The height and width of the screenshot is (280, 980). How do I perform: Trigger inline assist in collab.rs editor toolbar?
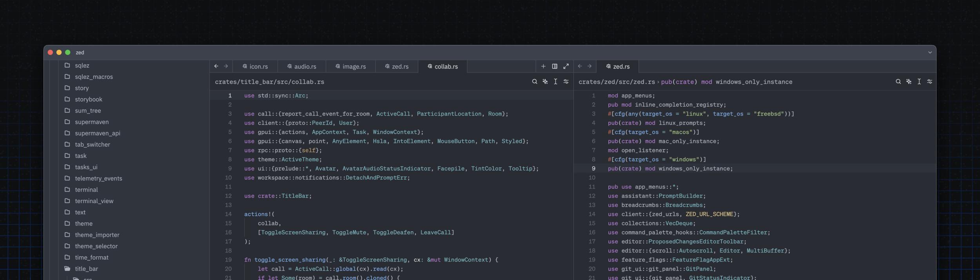click(545, 82)
